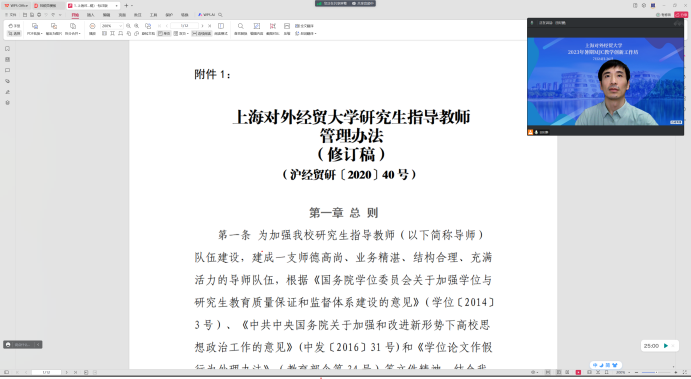Open the new tab plus dropdown arrow
The width and height of the screenshot is (691, 379).
132,6
